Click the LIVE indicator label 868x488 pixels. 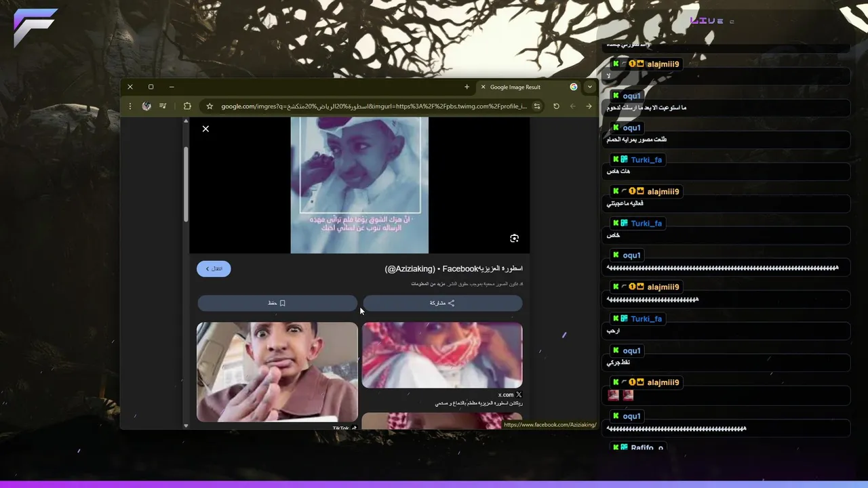[707, 21]
